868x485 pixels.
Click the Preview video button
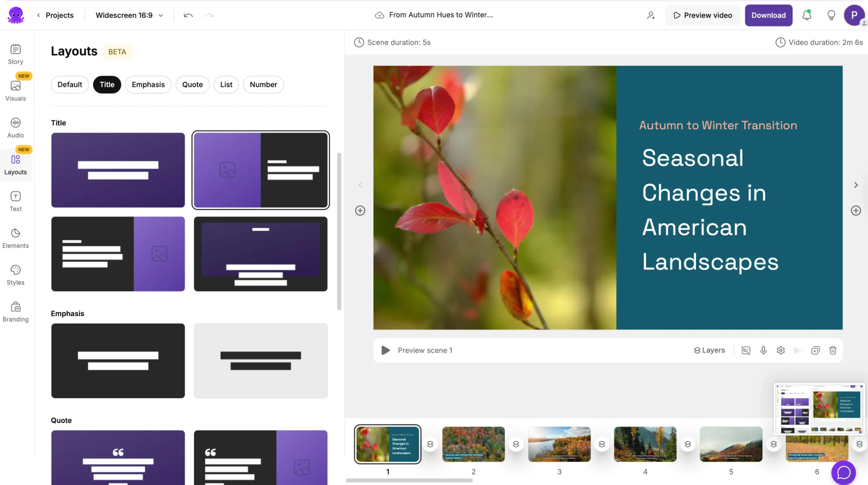(703, 15)
